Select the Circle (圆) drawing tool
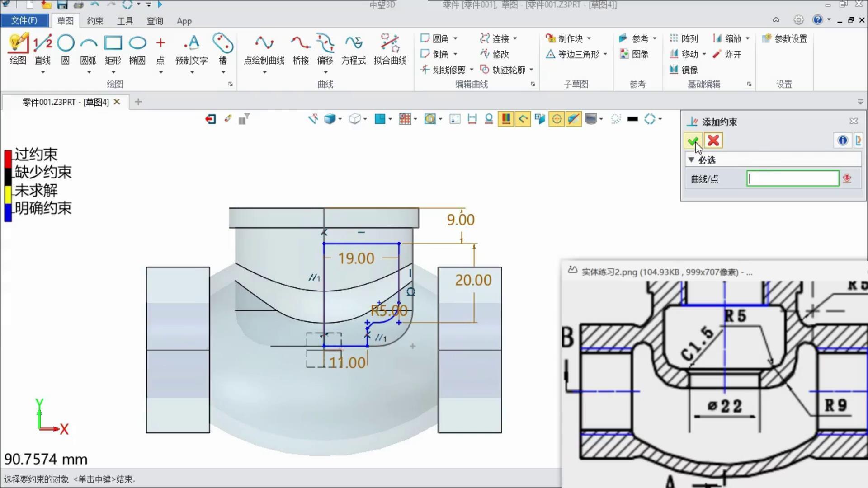868x488 pixels. 66,44
